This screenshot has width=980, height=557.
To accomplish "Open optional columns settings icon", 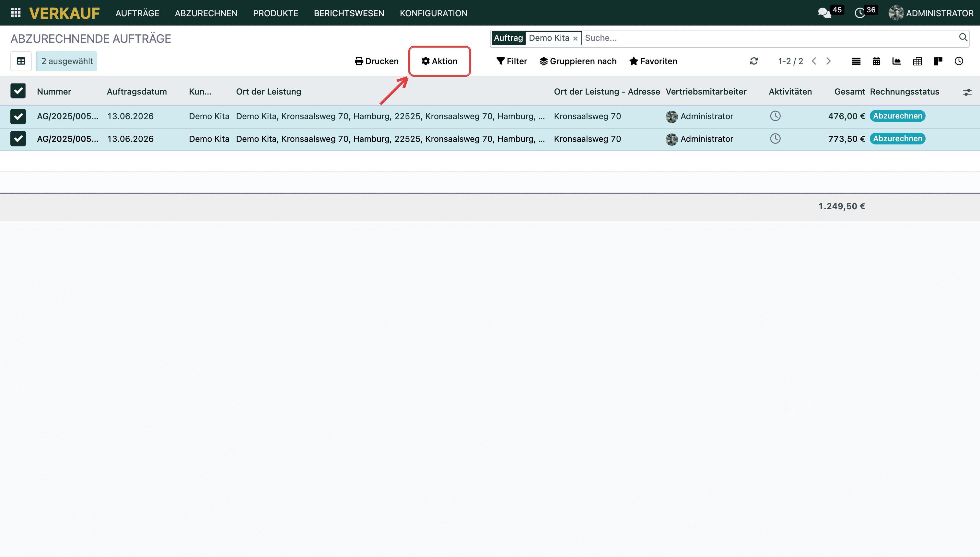I will click(x=967, y=92).
